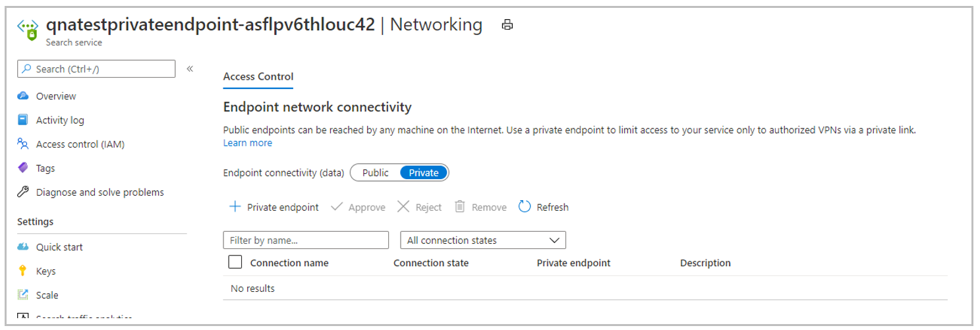Click the print icon beside Networking title
This screenshot has width=980, height=330.
507,25
